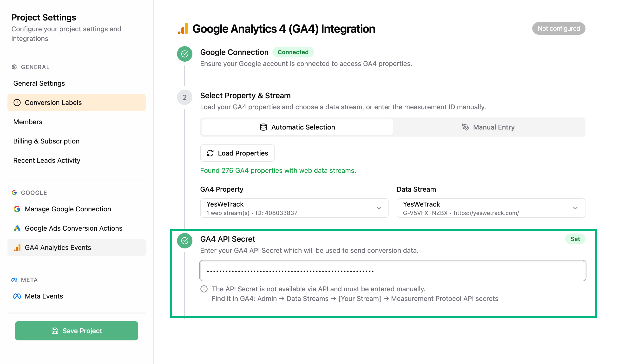Click the Google logo beside Manage Google Connection
This screenshot has width=631, height=364.
coord(17,209)
